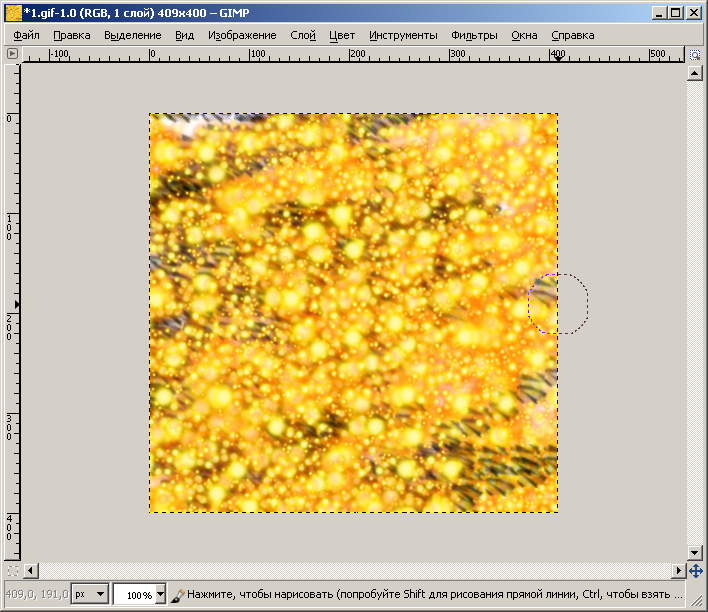
Task: Open the Выделение menu
Action: pyautogui.click(x=132, y=35)
